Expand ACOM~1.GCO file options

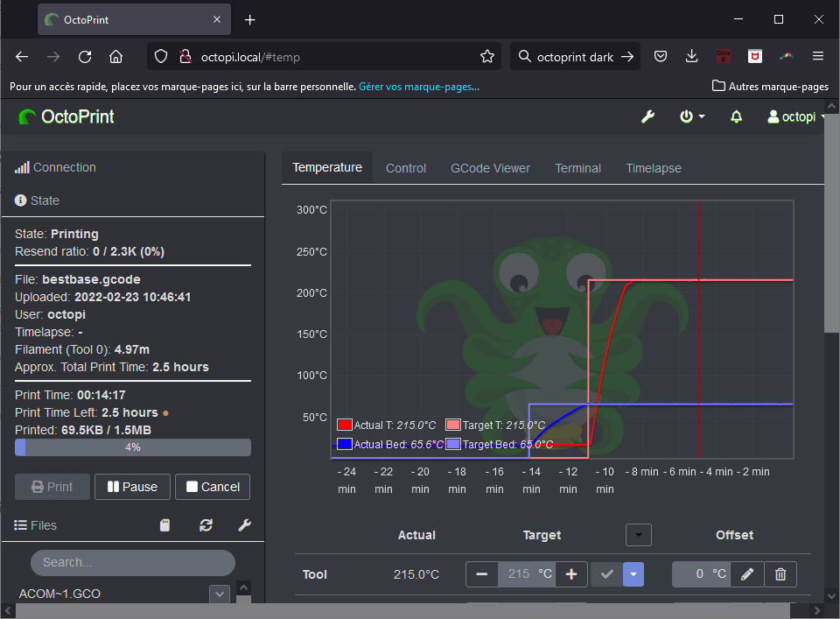(220, 594)
